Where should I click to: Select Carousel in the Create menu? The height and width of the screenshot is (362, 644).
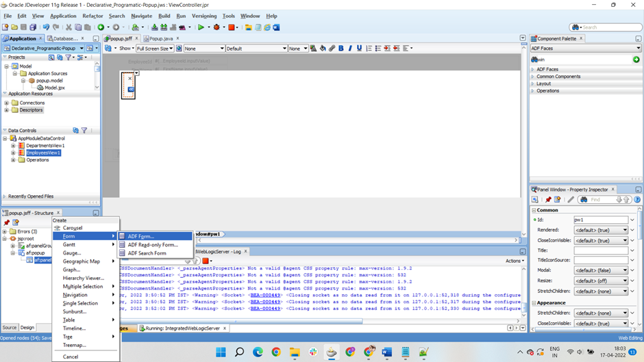86,228
